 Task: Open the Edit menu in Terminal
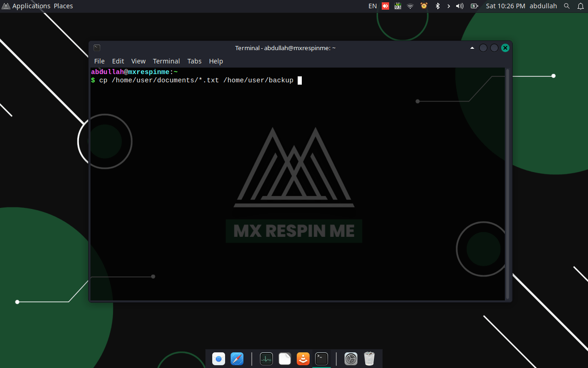(x=118, y=61)
